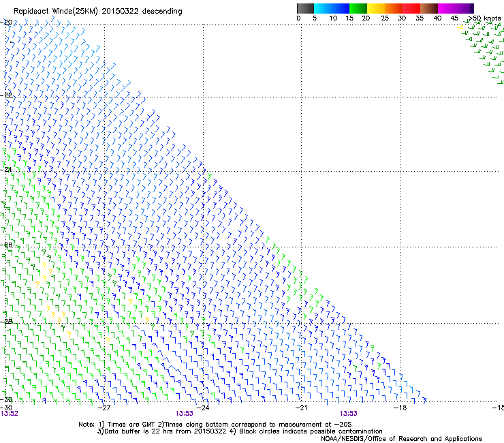The image size is (504, 443).
Task: Click the "NOAA/NESDIS/Office of Research and Applications" credit
Action: (x=401, y=439)
